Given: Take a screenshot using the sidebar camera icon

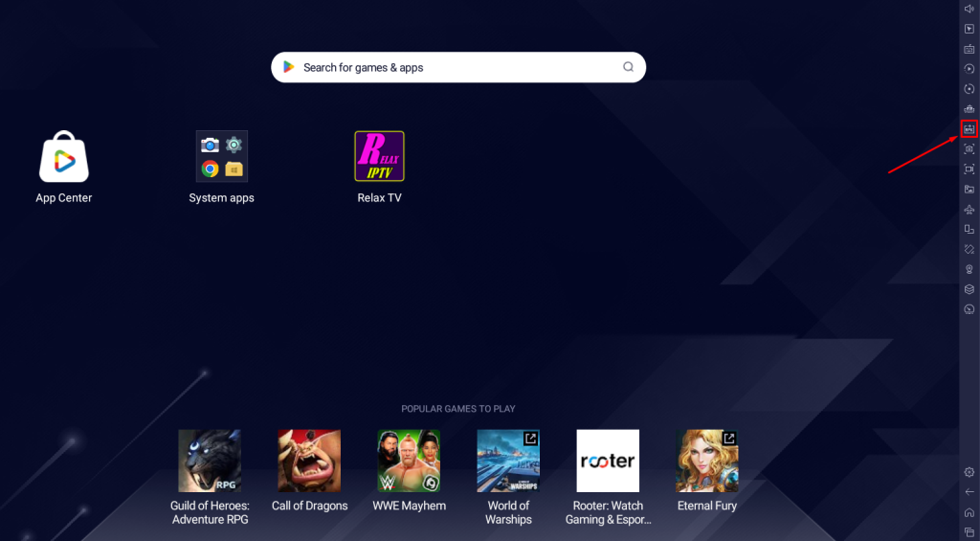Looking at the screenshot, I should [969, 148].
